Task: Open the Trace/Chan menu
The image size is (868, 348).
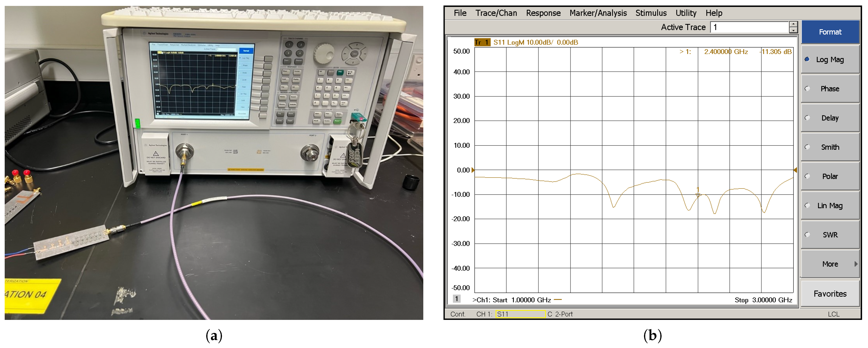Action: 496,13
